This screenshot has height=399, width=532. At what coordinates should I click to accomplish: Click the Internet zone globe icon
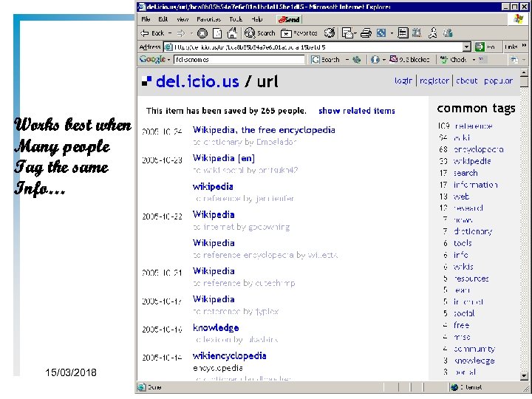pyautogui.click(x=454, y=387)
